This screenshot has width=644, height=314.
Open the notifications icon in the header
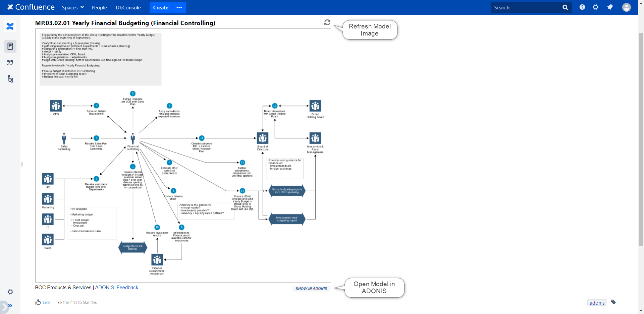[610, 7]
